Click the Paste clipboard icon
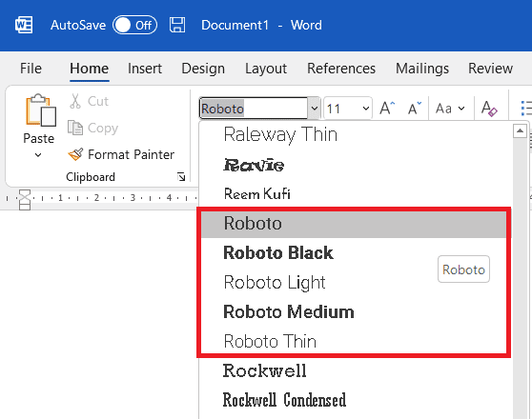 pyautogui.click(x=40, y=110)
